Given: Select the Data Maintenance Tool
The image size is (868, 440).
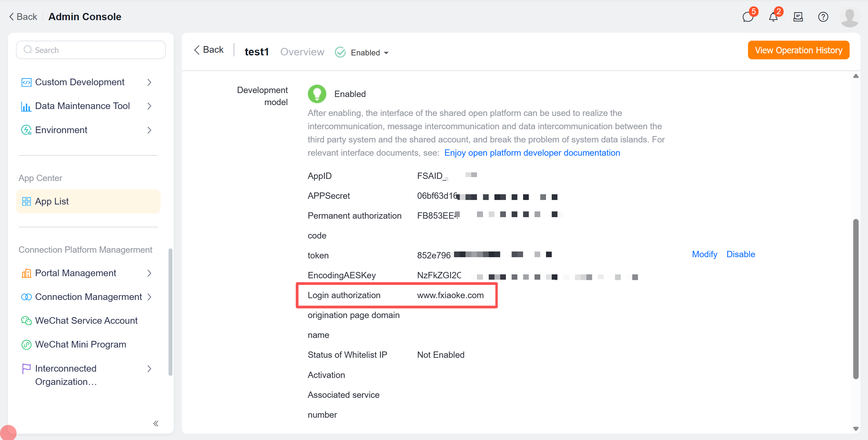Looking at the screenshot, I should [82, 106].
